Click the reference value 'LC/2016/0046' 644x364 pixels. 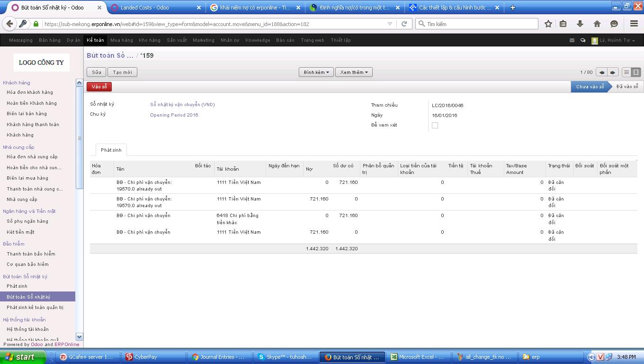pos(447,105)
